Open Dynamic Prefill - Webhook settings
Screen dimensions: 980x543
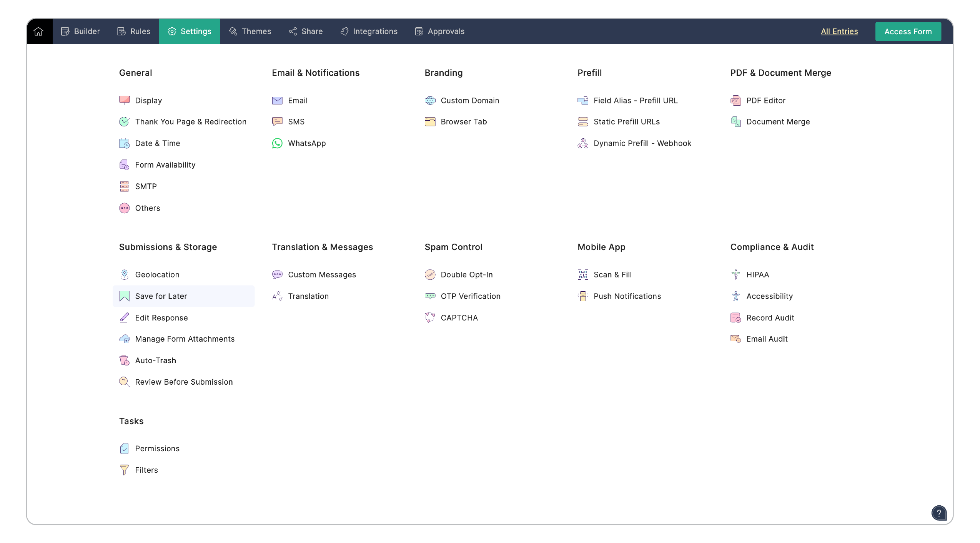coord(642,143)
